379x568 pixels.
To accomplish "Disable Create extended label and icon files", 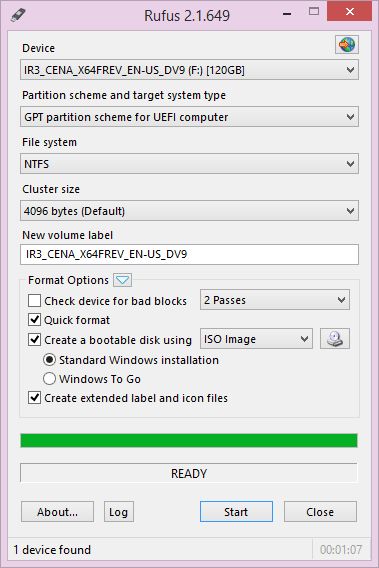I will 34,398.
